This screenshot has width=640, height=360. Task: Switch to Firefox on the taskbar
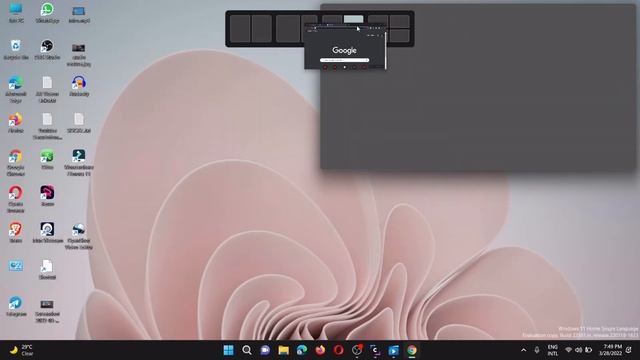(320, 350)
